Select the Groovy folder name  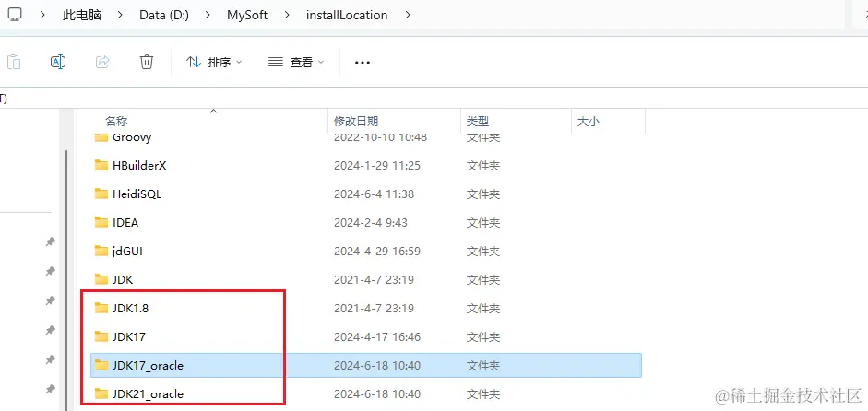[x=132, y=137]
